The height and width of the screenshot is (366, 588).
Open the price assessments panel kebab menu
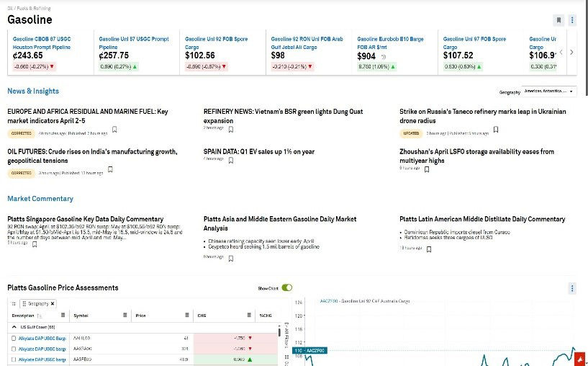pos(572,288)
